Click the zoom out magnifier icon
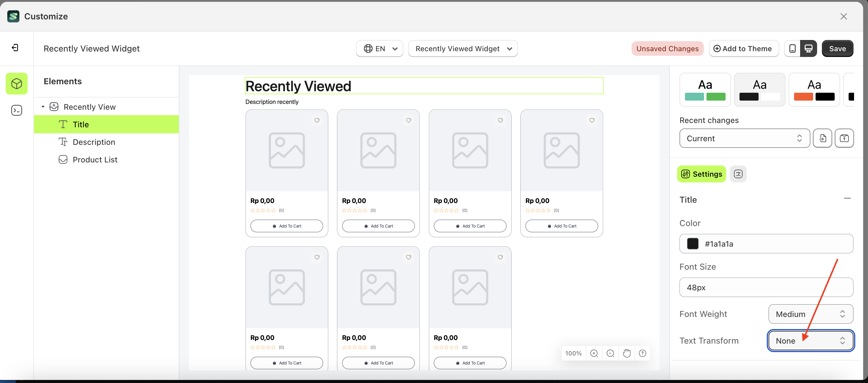Viewport: 868px width, 383px height. coord(610,353)
